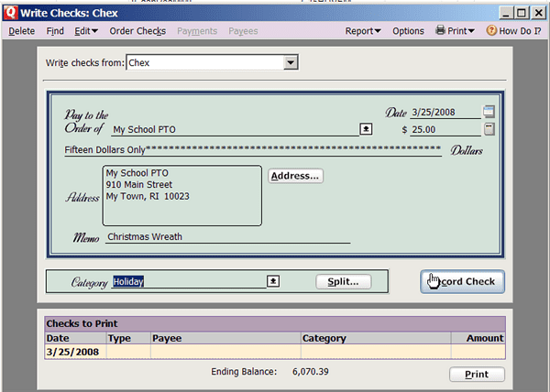This screenshot has height=392, width=550.
Task: Open the date calendar picker icon
Action: coord(489,112)
